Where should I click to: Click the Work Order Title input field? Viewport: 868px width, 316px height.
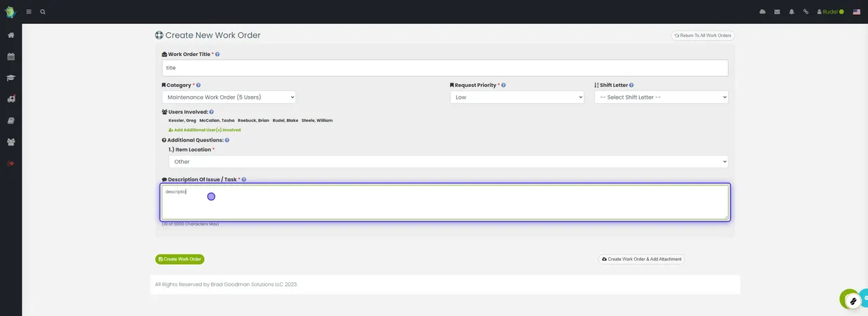[x=444, y=68]
